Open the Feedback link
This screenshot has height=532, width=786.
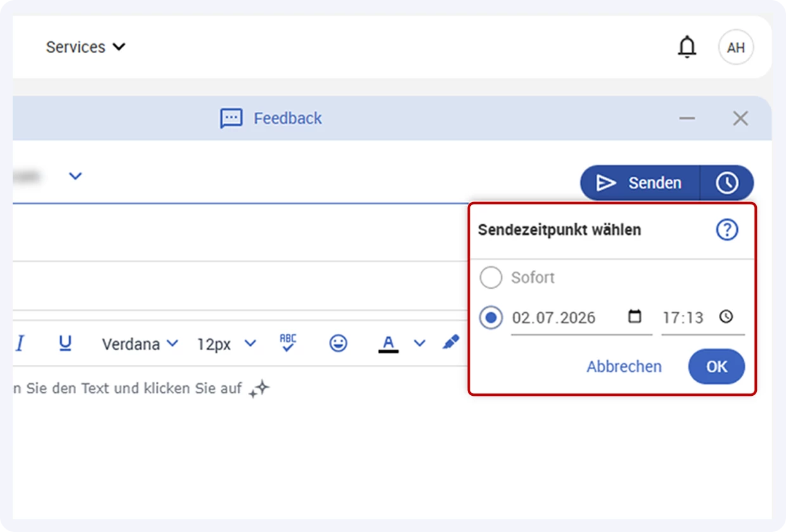coord(288,118)
